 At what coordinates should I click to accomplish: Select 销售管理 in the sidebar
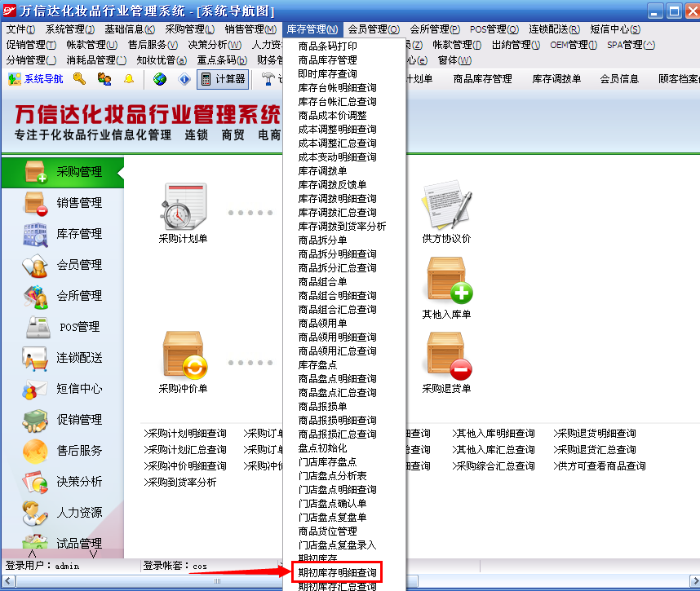63,203
